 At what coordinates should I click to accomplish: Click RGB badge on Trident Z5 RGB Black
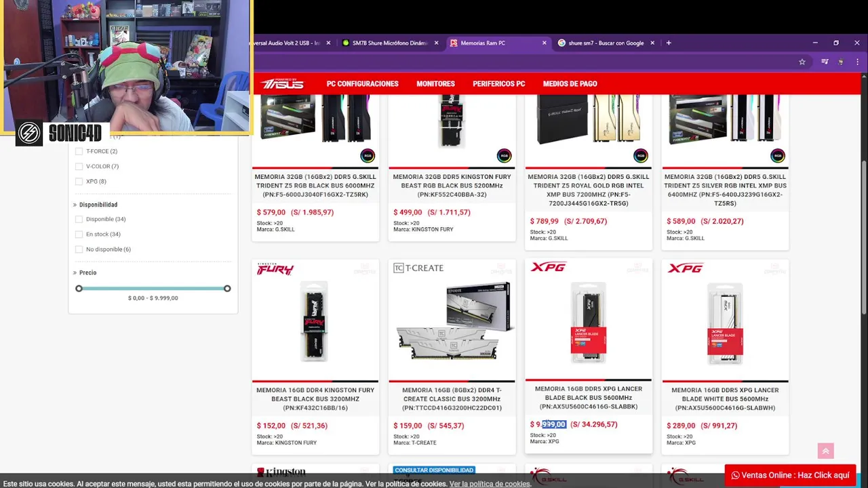368,156
